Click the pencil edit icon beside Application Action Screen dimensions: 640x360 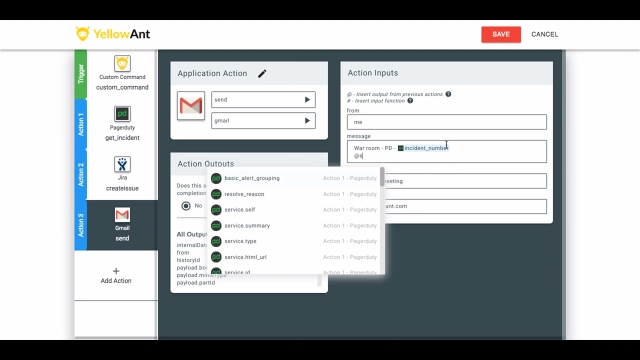(x=262, y=73)
